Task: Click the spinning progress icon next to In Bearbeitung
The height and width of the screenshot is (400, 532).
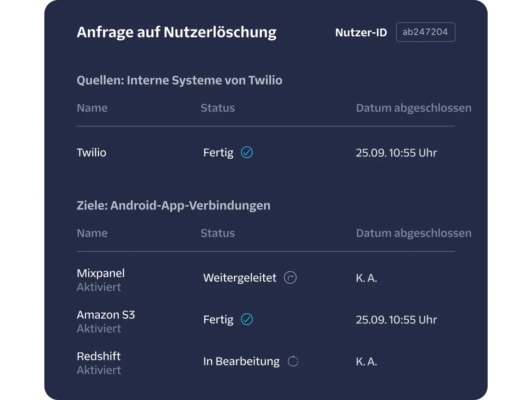Action: pyautogui.click(x=293, y=361)
